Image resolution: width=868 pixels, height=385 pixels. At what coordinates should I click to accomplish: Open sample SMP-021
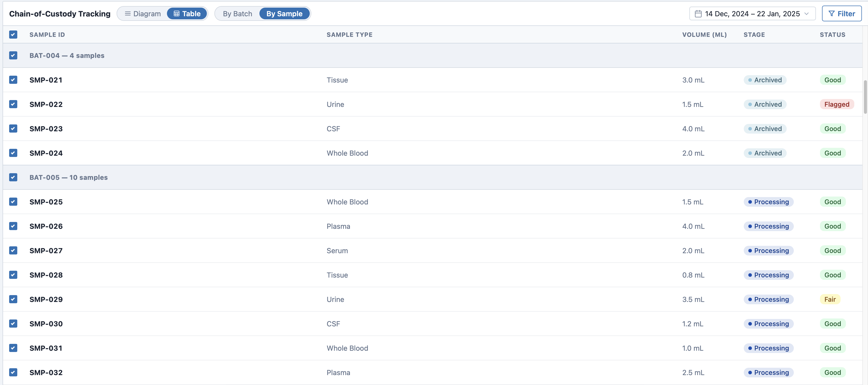(46, 80)
